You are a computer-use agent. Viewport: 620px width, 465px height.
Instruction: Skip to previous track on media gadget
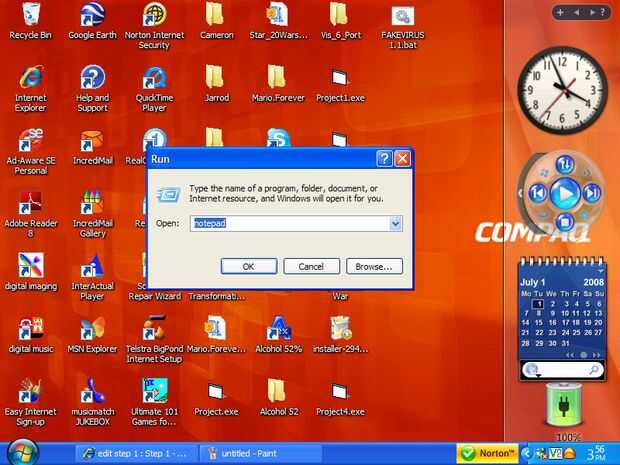point(538,193)
